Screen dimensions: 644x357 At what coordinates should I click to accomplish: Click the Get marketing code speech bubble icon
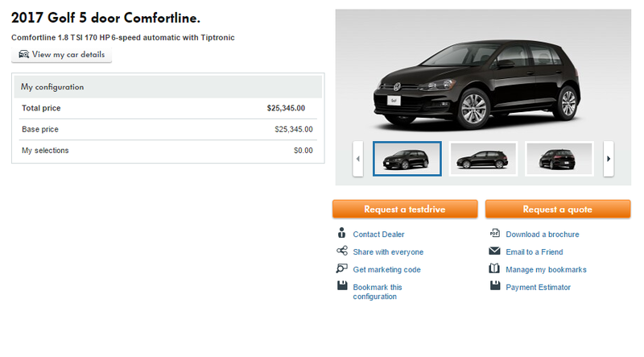click(x=341, y=268)
